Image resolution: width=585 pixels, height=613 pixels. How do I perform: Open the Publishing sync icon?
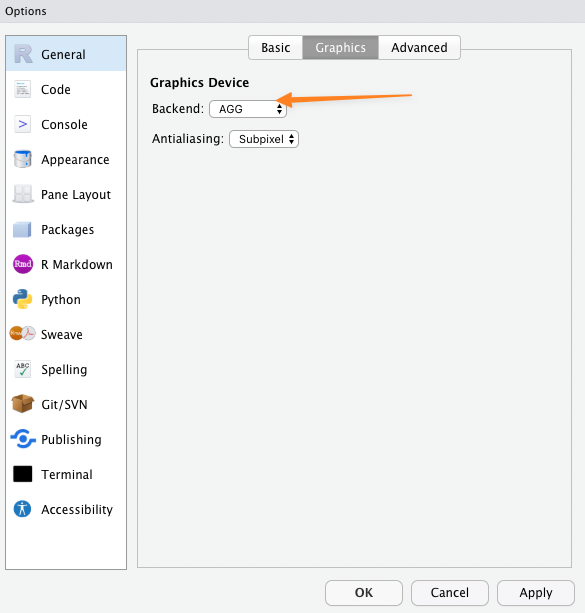tap(23, 439)
